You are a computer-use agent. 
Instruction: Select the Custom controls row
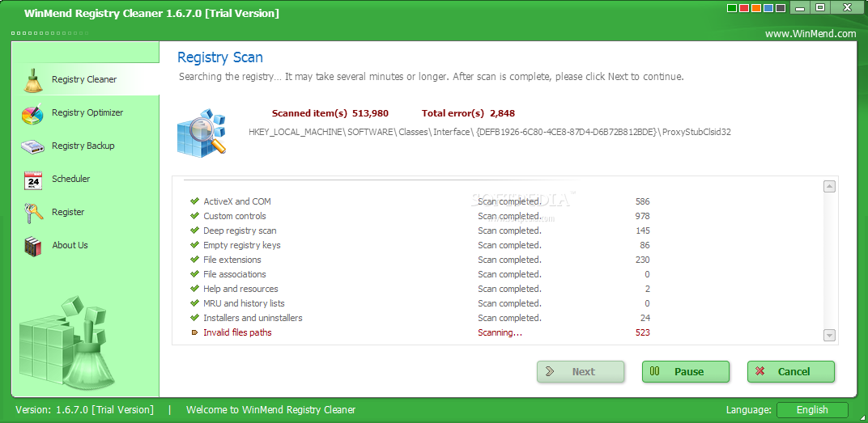(421, 216)
